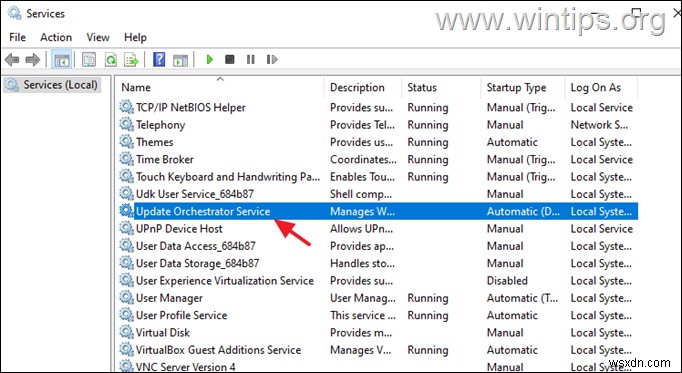Click gear icon beside Time Broker
The width and height of the screenshot is (682, 373).
coord(126,159)
